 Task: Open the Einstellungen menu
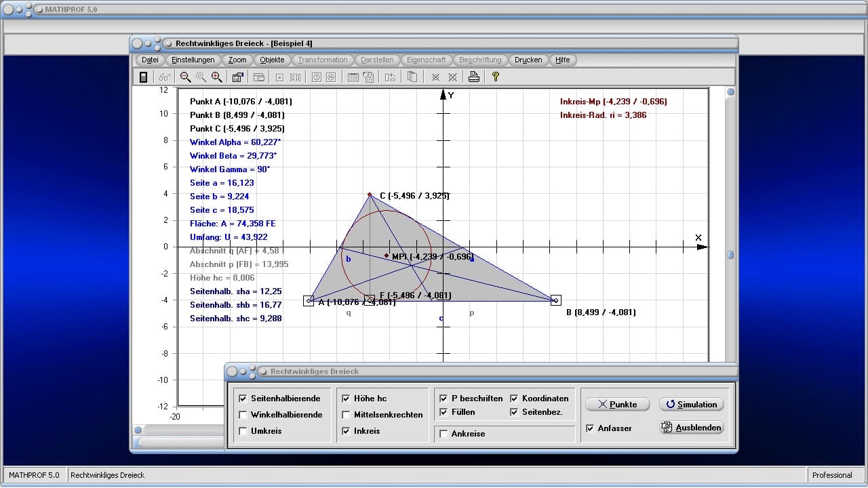[193, 60]
